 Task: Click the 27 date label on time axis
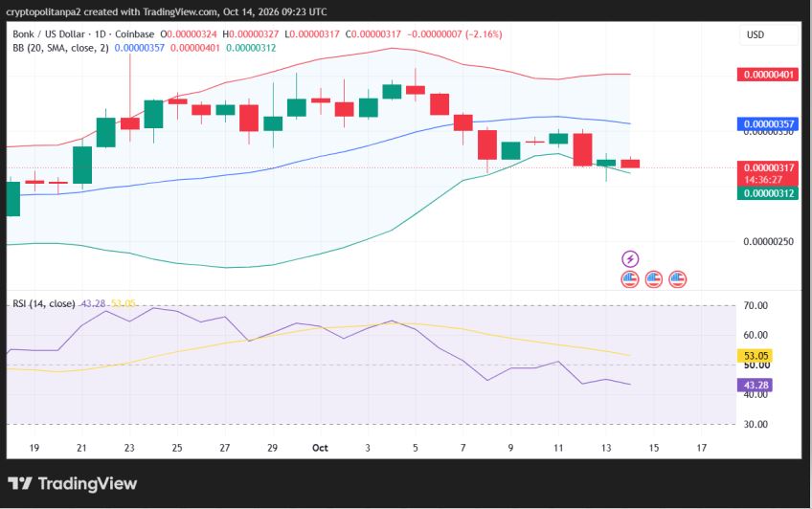point(225,448)
